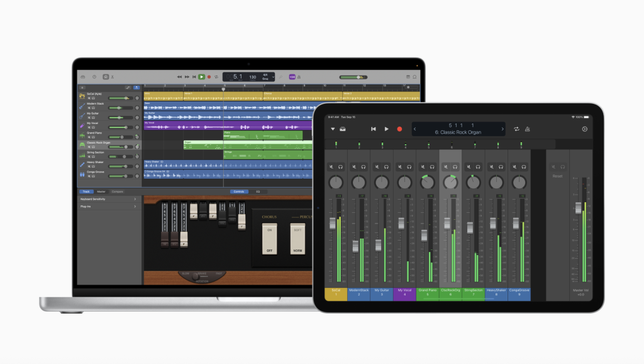Expand the Plug-ins section
This screenshot has height=364, width=644.
[x=107, y=206]
